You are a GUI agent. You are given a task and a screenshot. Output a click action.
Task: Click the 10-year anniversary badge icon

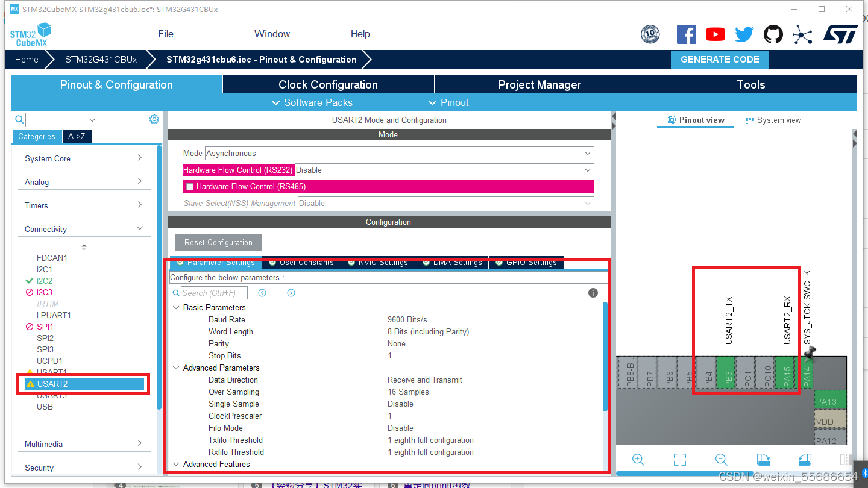click(x=650, y=34)
